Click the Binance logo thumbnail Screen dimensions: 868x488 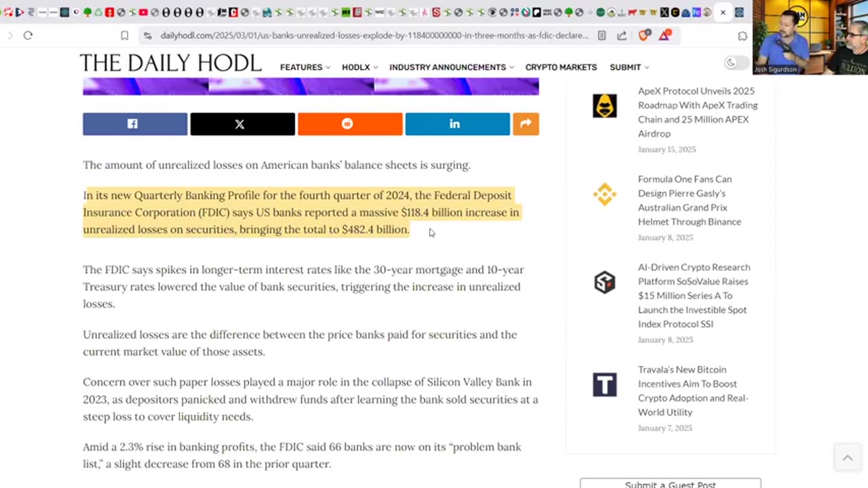[605, 194]
